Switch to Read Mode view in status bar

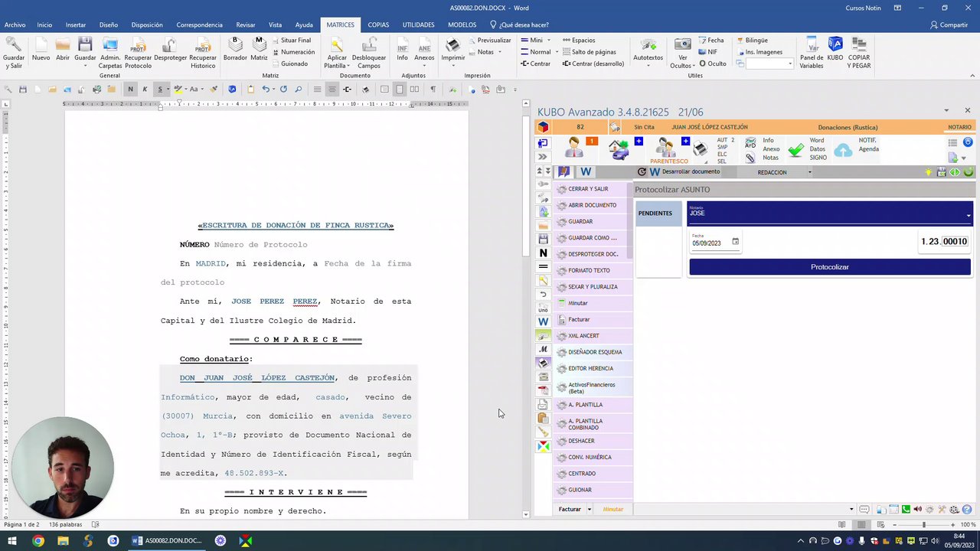pos(842,524)
